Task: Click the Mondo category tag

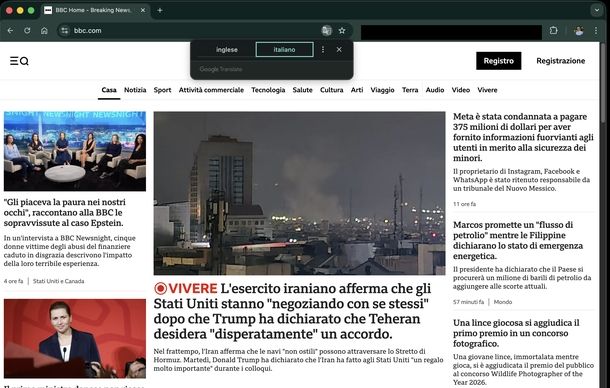Action: click(503, 302)
